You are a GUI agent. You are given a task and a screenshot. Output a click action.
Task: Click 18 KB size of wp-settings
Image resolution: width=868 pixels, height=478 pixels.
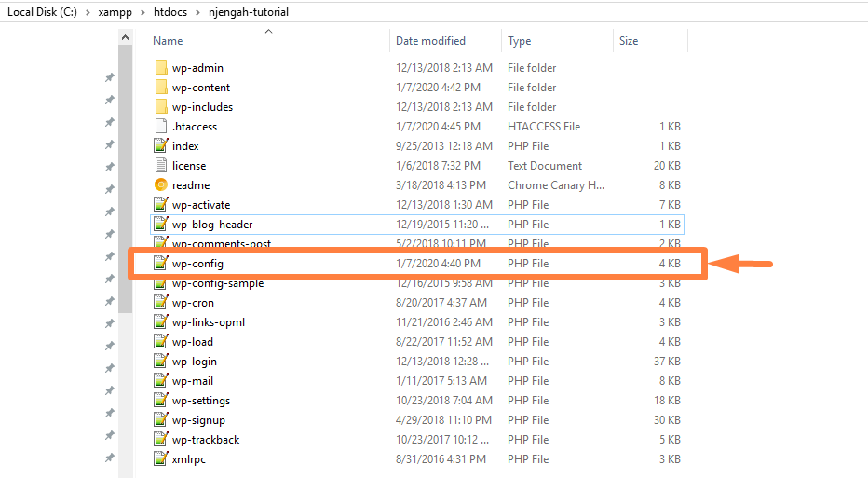[x=667, y=401]
